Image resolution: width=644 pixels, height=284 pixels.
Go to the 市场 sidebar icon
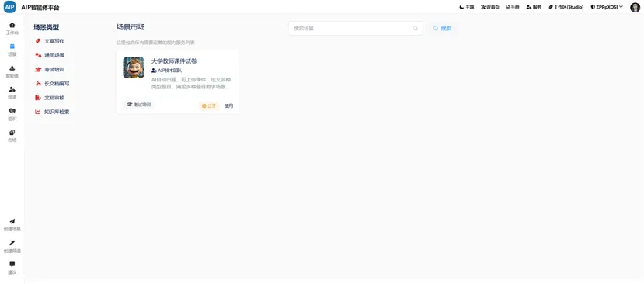[12, 133]
